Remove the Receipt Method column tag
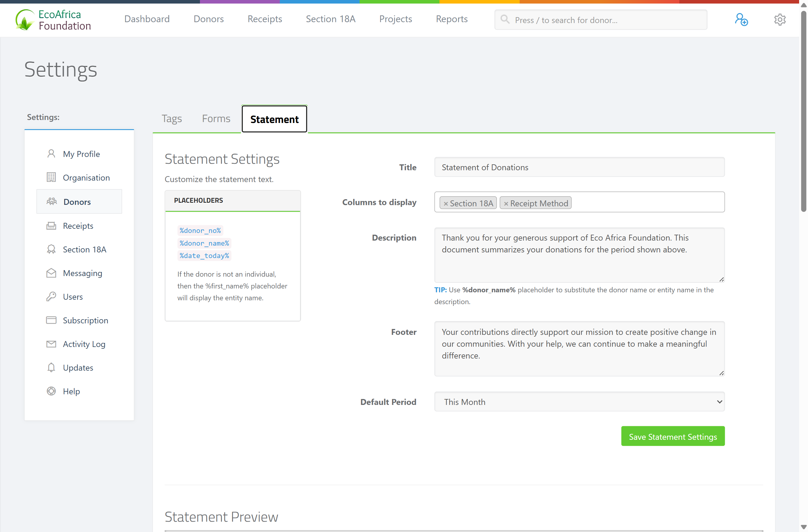 pyautogui.click(x=506, y=204)
